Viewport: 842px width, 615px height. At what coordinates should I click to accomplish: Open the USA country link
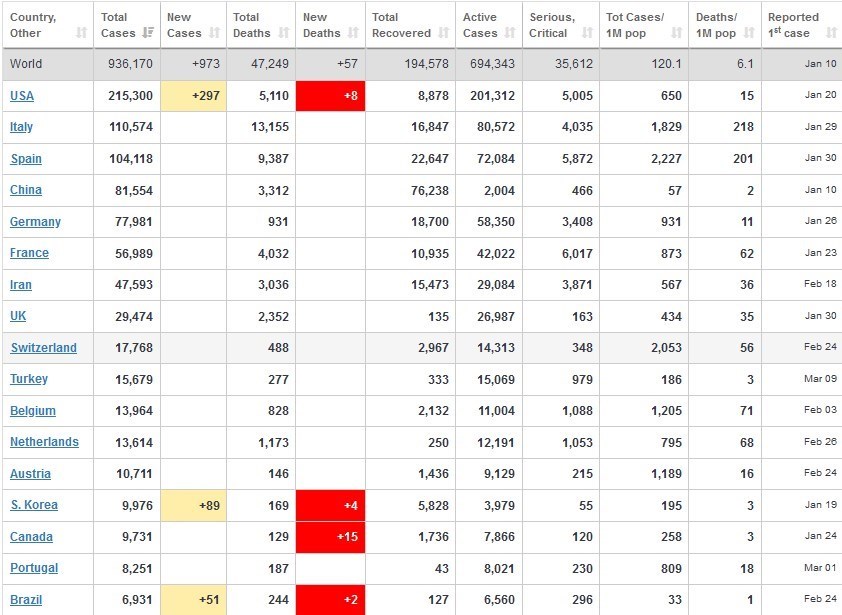(x=22, y=96)
